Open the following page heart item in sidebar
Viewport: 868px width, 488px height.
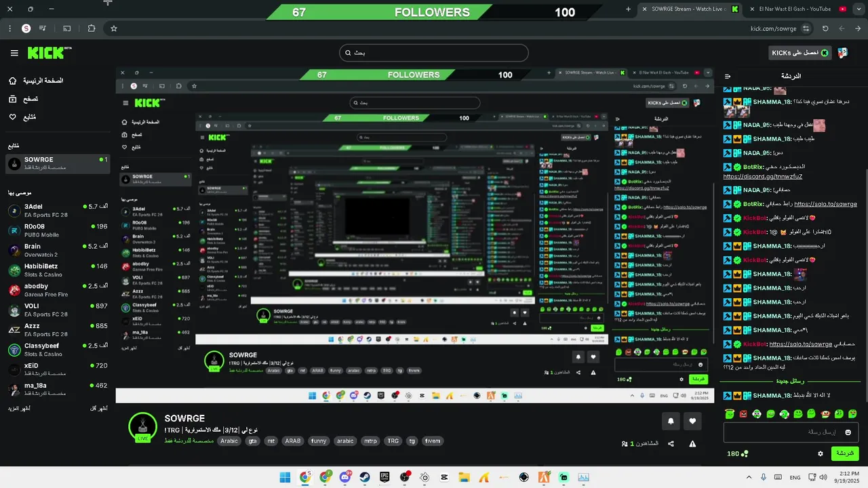pos(22,117)
